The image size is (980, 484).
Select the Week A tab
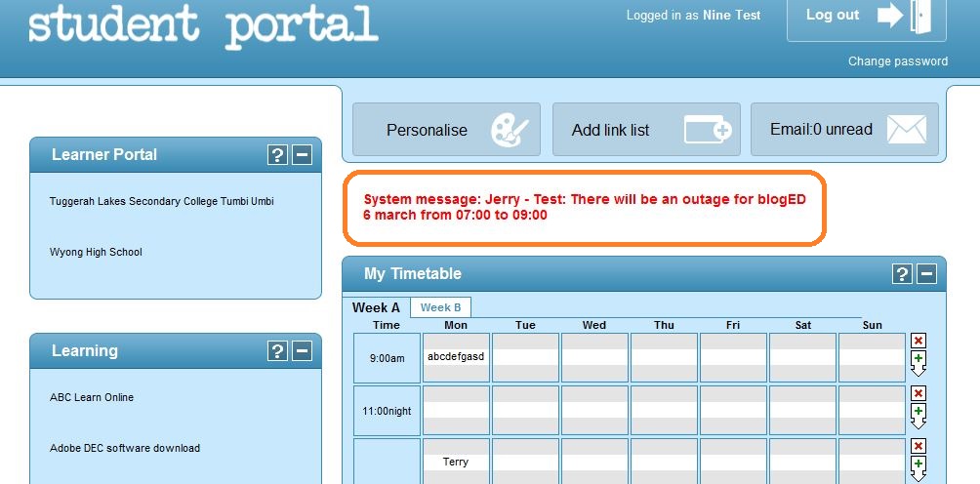coord(376,307)
